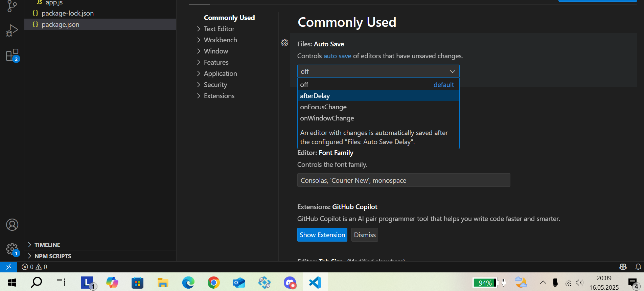Dismiss the GitHub Copilot suggestion

tap(365, 235)
